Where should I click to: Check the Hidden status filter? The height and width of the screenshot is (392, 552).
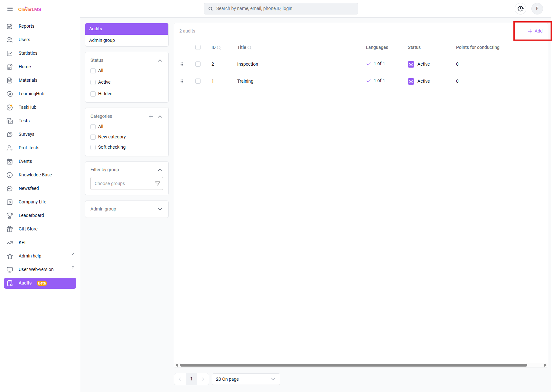pyautogui.click(x=93, y=94)
